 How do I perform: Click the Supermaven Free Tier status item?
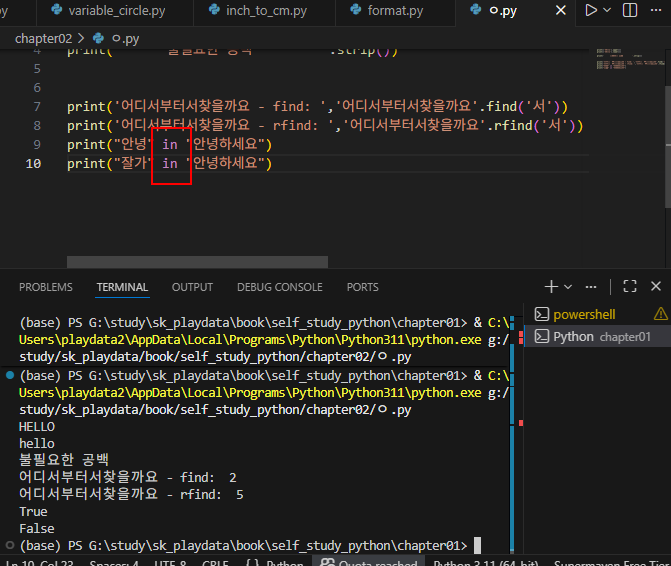pyautogui.click(x=612, y=562)
